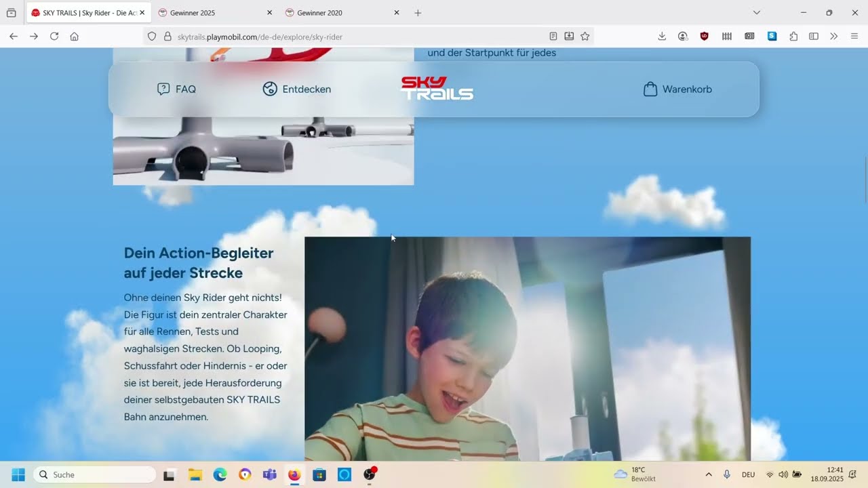Save page to Pocket icon
This screenshot has height=488, width=868.
(x=569, y=37)
